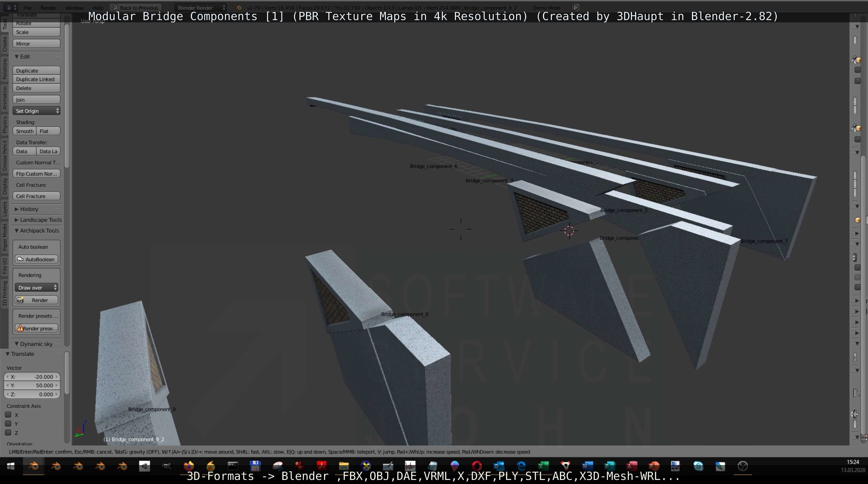The width and height of the screenshot is (868, 484).
Task: Click the 3D cursor in the viewport
Action: 569,231
